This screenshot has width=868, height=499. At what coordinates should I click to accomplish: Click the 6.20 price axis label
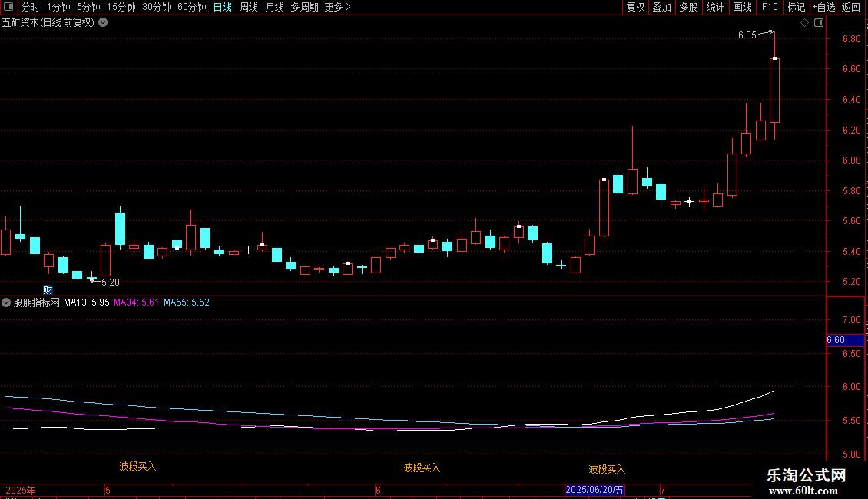[x=851, y=130]
